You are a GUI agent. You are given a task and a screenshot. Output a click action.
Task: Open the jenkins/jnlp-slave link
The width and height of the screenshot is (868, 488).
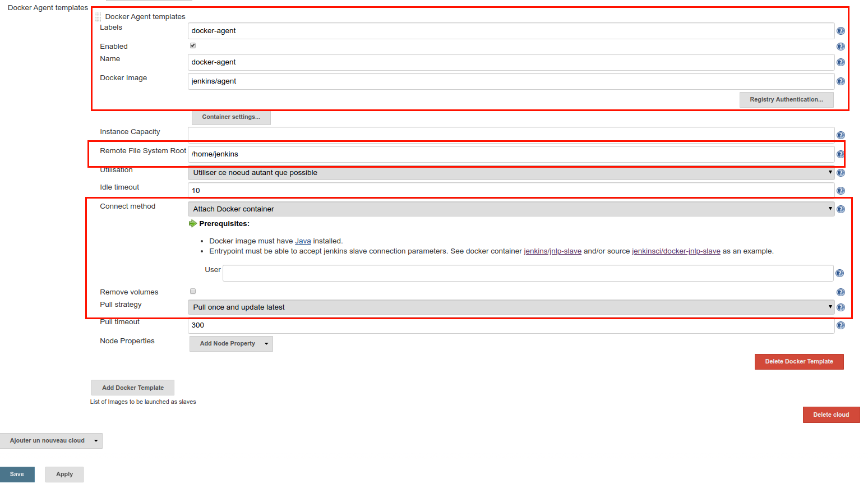click(x=552, y=251)
